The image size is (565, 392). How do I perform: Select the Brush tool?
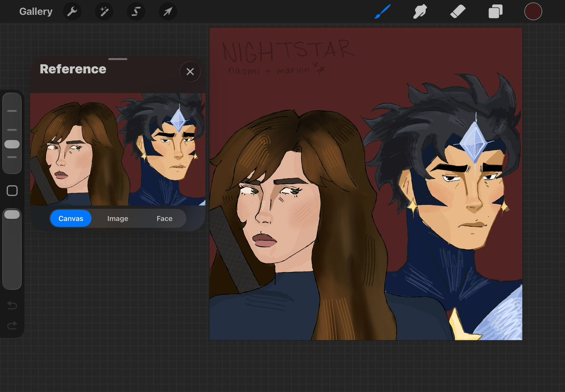pos(382,11)
